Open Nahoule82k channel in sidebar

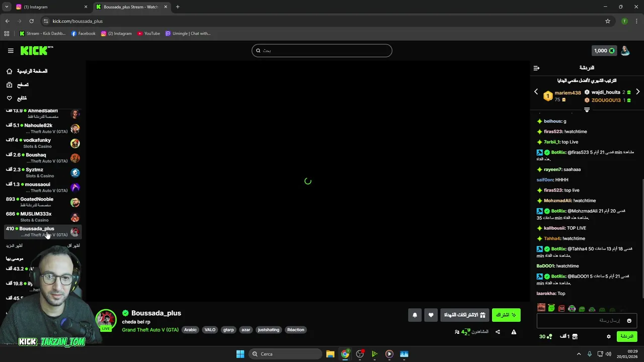coord(43,128)
